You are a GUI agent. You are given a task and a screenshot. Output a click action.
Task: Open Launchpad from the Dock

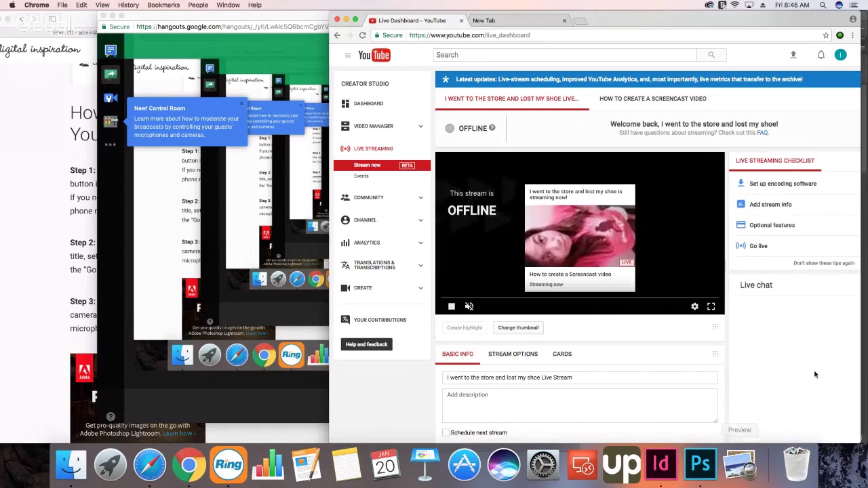[111, 465]
